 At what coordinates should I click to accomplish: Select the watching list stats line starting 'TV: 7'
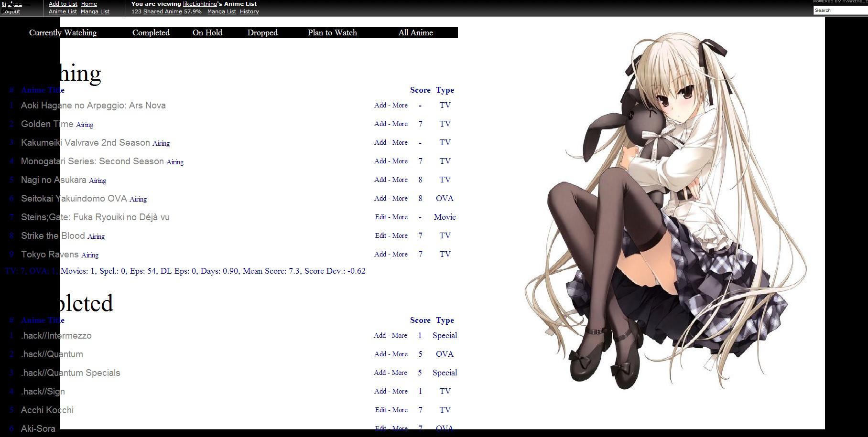[185, 271]
